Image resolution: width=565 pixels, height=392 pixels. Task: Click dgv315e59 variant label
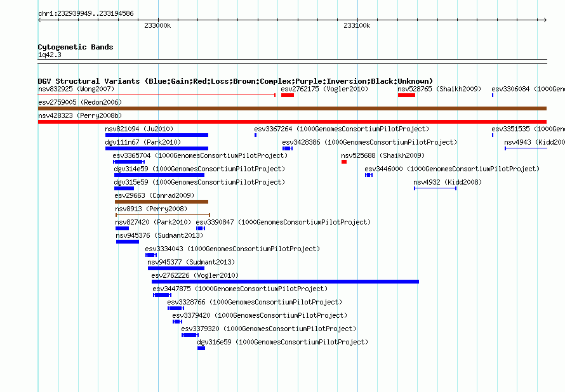pos(199,182)
